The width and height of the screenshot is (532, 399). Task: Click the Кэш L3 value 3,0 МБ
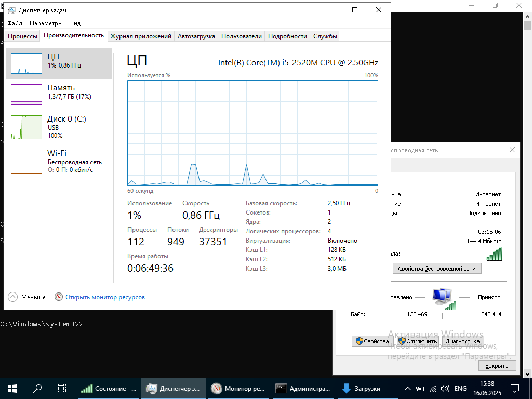(337, 269)
